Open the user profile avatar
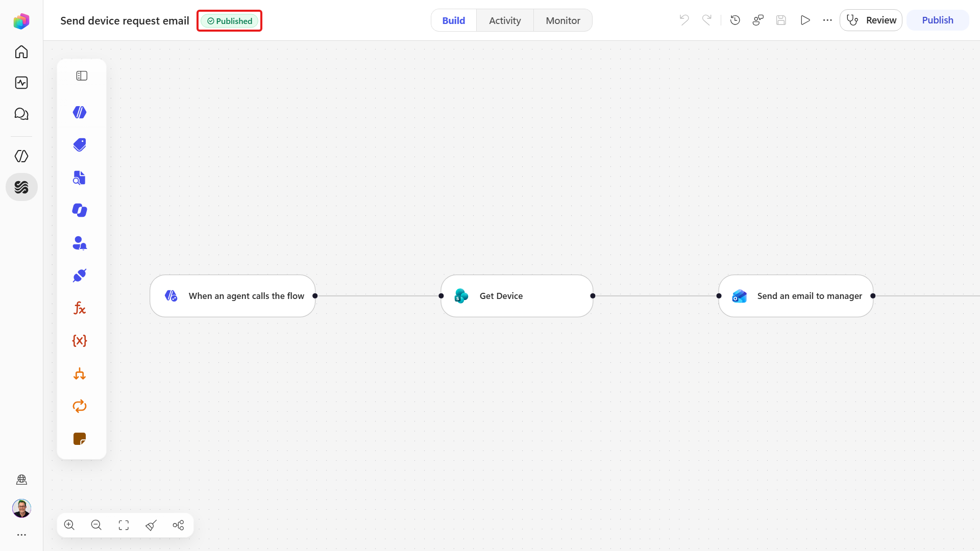The image size is (980, 551). pyautogui.click(x=21, y=508)
